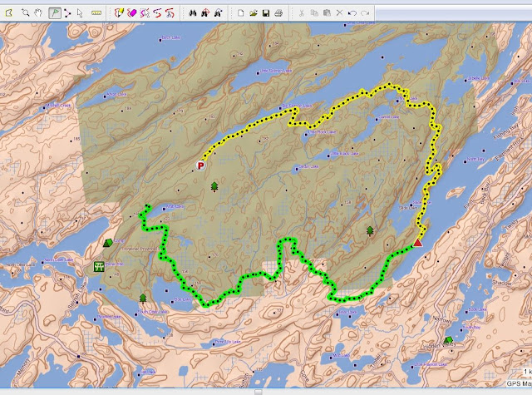This screenshot has width=532, height=395.
Task: Click the Doe Lake label
Action: pyautogui.click(x=183, y=299)
